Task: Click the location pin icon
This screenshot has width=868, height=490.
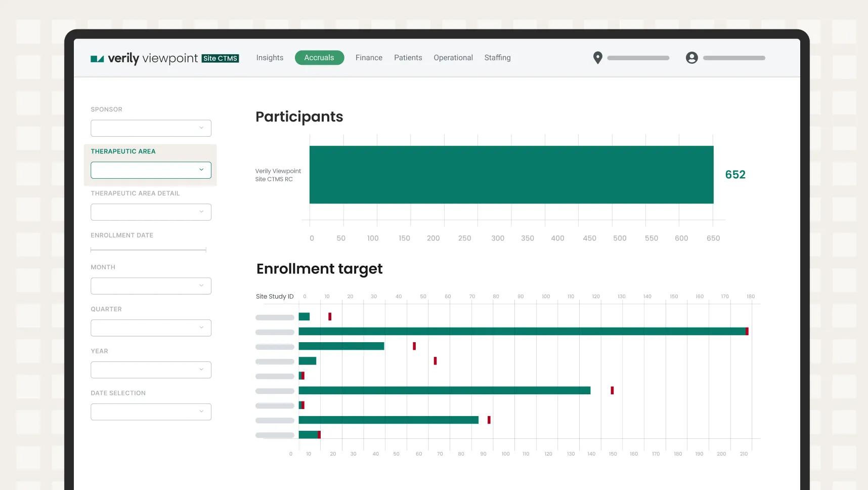Action: [597, 58]
